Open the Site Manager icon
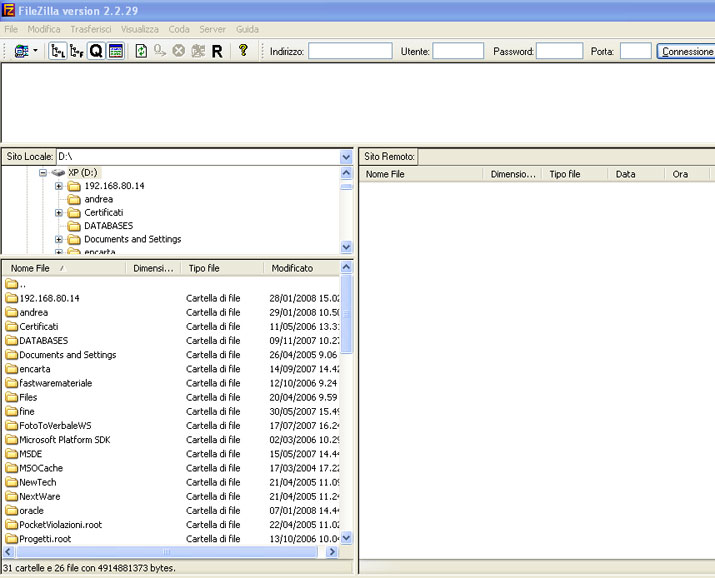 coord(21,51)
